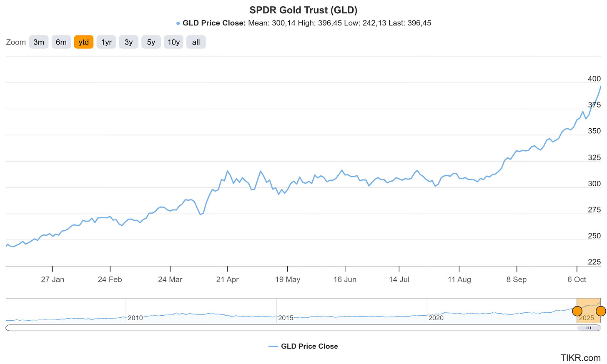Select the 5y zoom range
The width and height of the screenshot is (607, 364).
point(151,42)
